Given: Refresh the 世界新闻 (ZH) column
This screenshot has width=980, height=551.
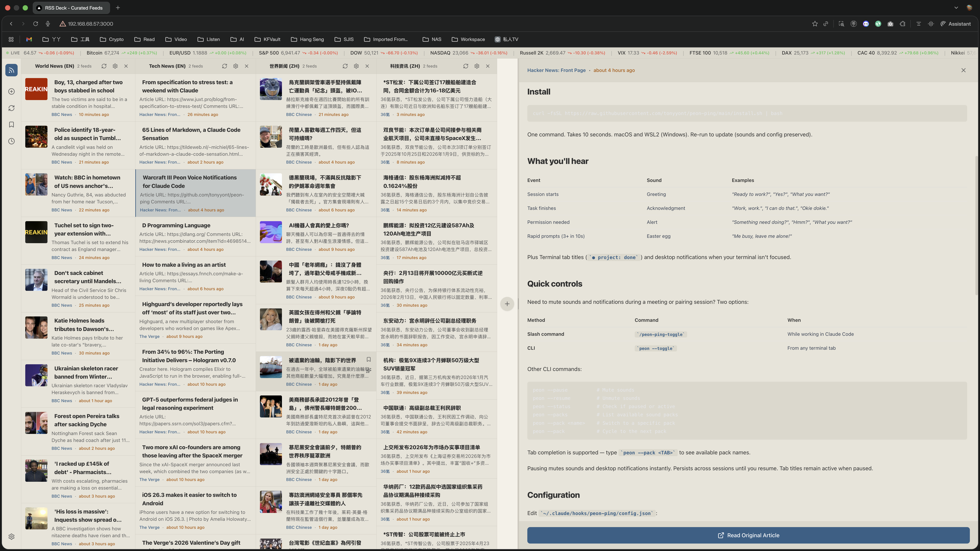Looking at the screenshot, I should 345,66.
